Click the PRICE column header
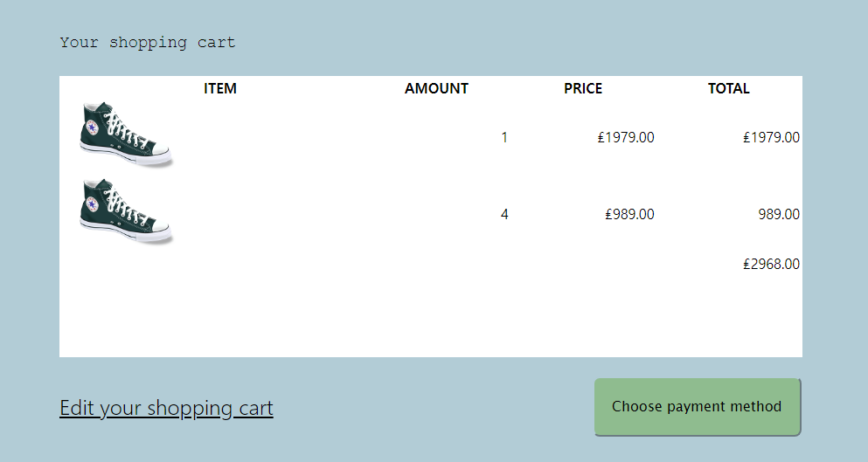868x462 pixels. (583, 88)
